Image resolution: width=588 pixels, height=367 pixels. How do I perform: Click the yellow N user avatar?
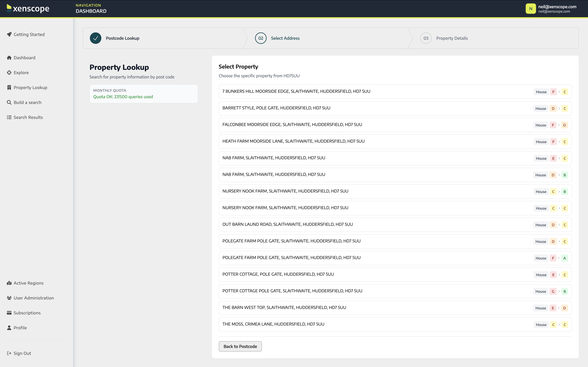point(531,9)
